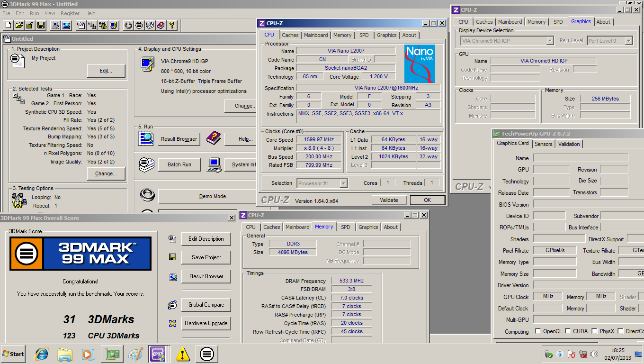Screen dimensions: 644x364
Task: Click OK in the CPU-Z window
Action: coord(428,200)
